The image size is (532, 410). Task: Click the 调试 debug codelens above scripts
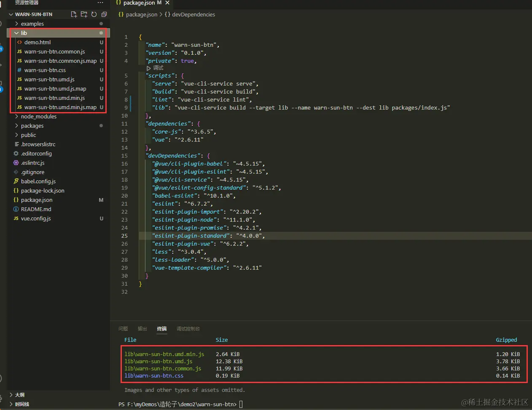click(x=155, y=68)
